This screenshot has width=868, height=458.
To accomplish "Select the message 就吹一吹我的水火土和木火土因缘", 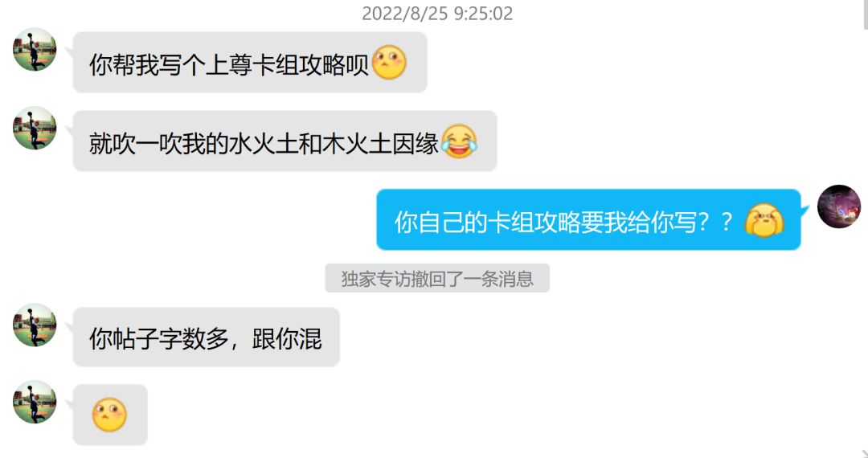I will pos(285,141).
